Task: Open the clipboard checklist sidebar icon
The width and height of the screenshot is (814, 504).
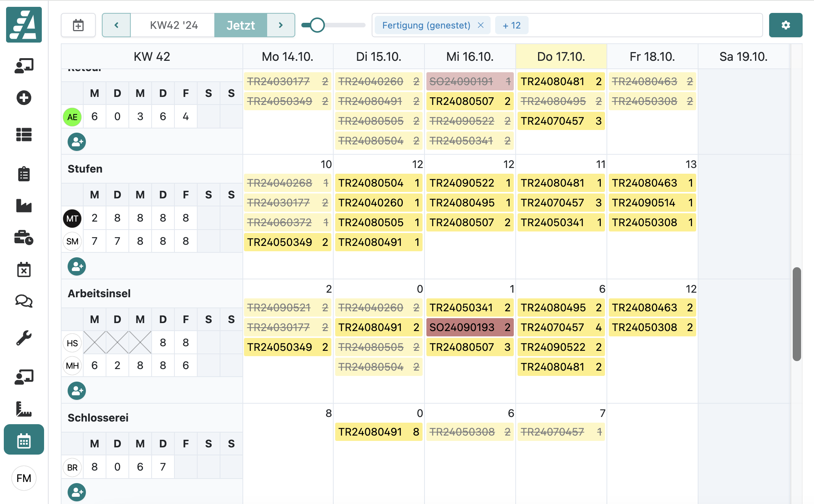Action: point(24,174)
